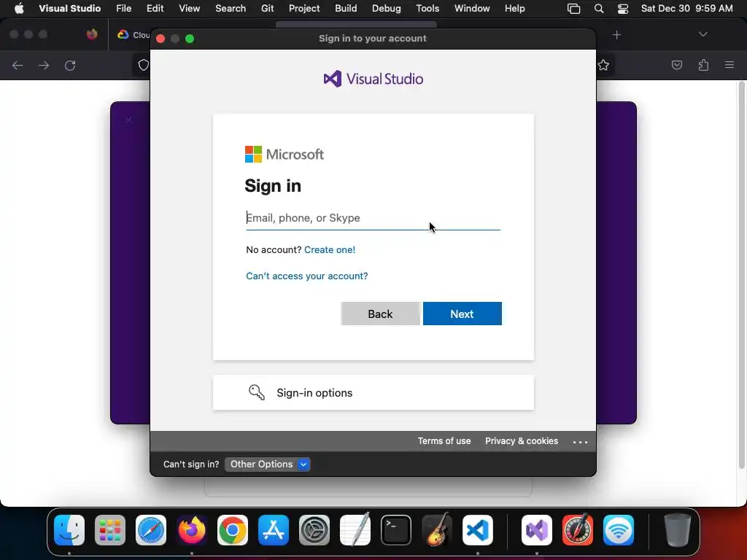Open the Visual Studio application menu

(x=69, y=9)
